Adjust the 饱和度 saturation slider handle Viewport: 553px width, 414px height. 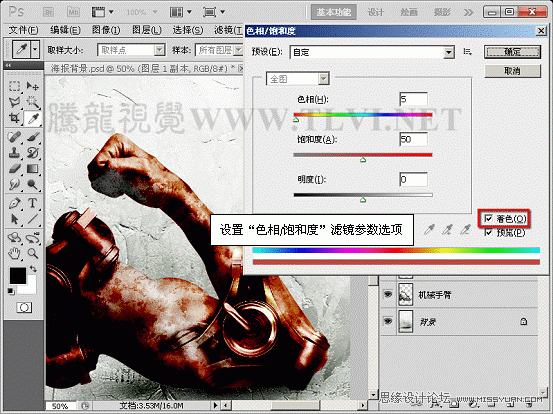(x=363, y=160)
